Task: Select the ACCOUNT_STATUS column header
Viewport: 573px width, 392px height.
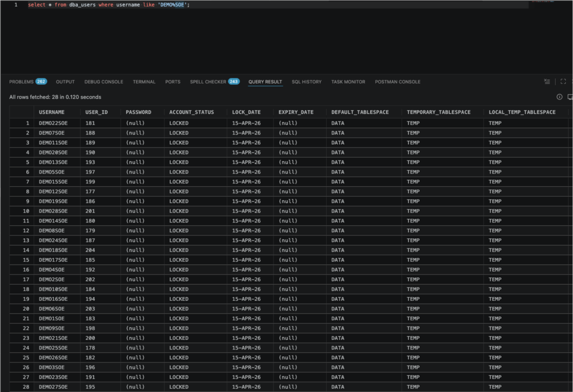Action: tap(195, 112)
